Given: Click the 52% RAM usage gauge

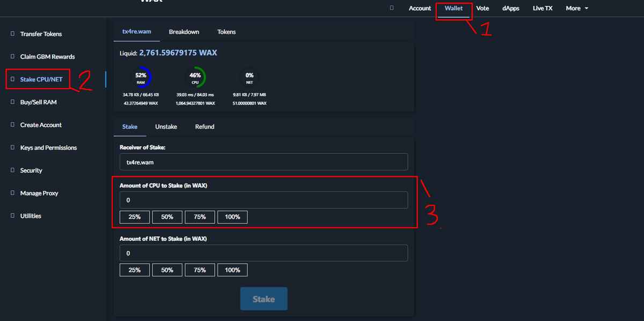Looking at the screenshot, I should pos(141,78).
